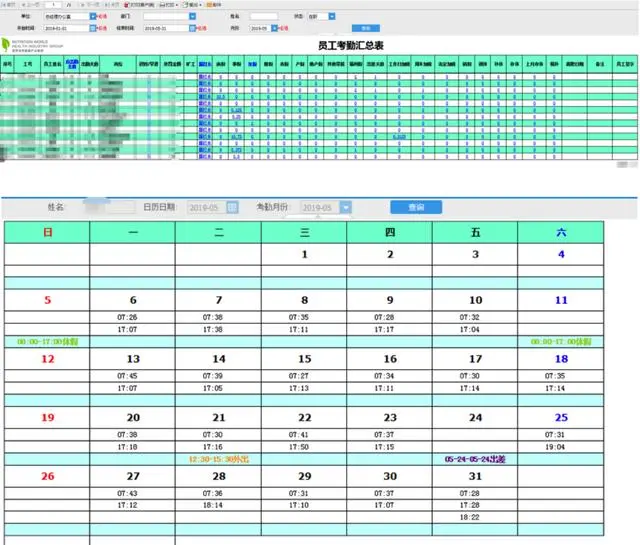
Task: Jump to last page in report toolbar
Action: [112, 4]
